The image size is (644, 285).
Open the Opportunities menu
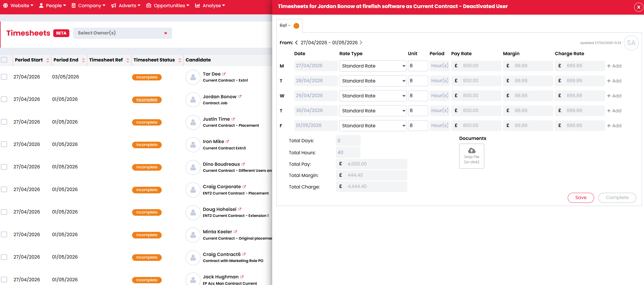pyautogui.click(x=168, y=5)
